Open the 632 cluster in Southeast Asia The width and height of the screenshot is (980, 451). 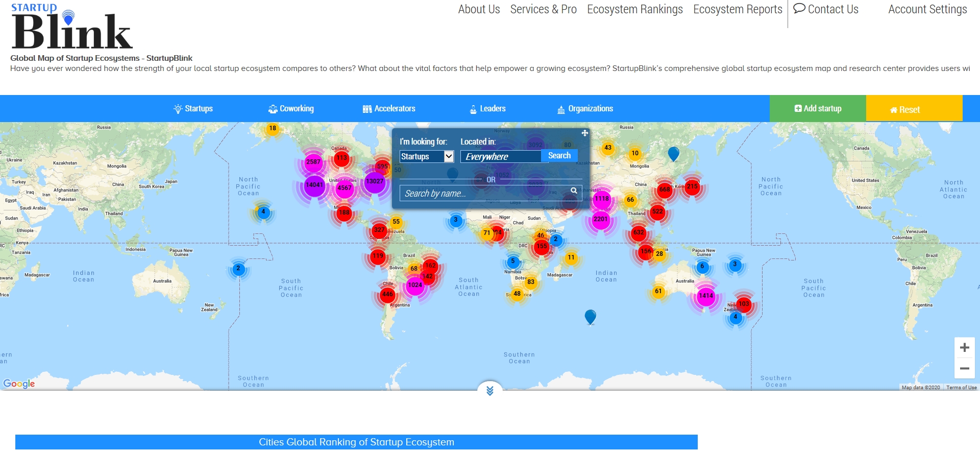pyautogui.click(x=639, y=232)
